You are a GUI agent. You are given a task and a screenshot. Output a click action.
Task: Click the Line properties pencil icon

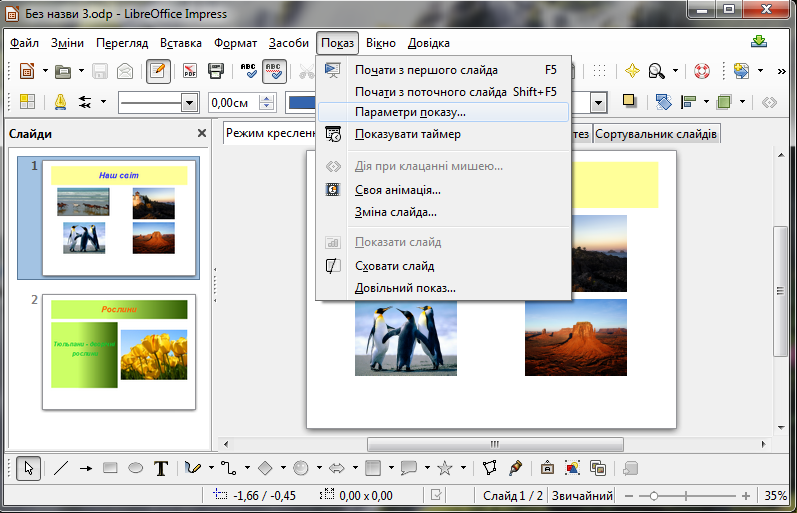(60, 102)
